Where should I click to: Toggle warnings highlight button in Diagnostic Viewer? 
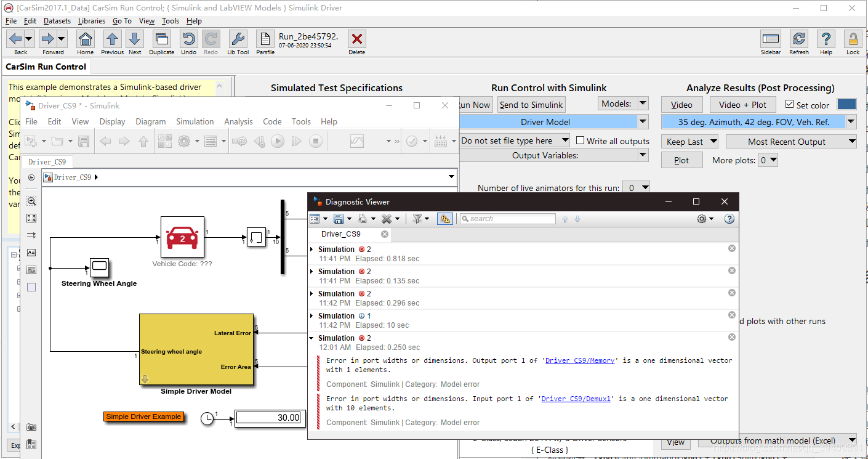(x=444, y=219)
